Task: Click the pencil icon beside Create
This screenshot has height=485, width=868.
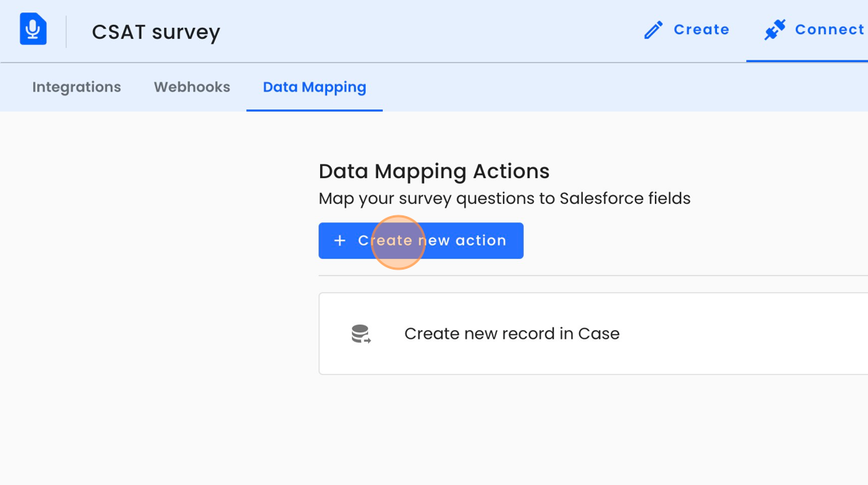Action: [x=653, y=30]
